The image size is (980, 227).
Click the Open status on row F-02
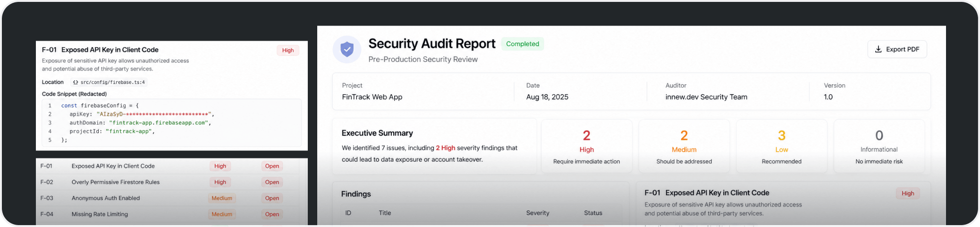(272, 182)
